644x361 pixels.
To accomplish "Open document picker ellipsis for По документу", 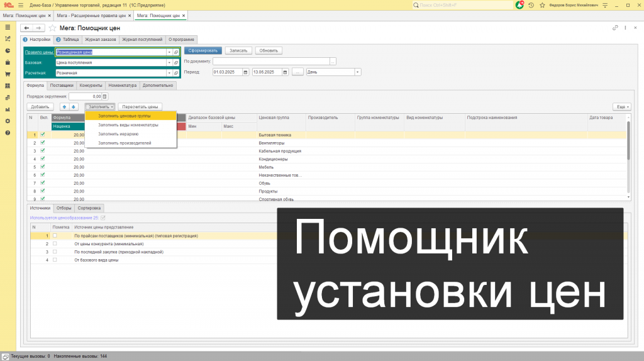I will point(333,62).
